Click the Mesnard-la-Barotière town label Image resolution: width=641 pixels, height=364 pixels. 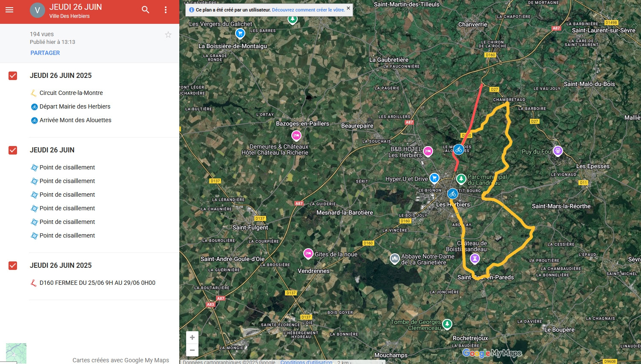coord(345,212)
